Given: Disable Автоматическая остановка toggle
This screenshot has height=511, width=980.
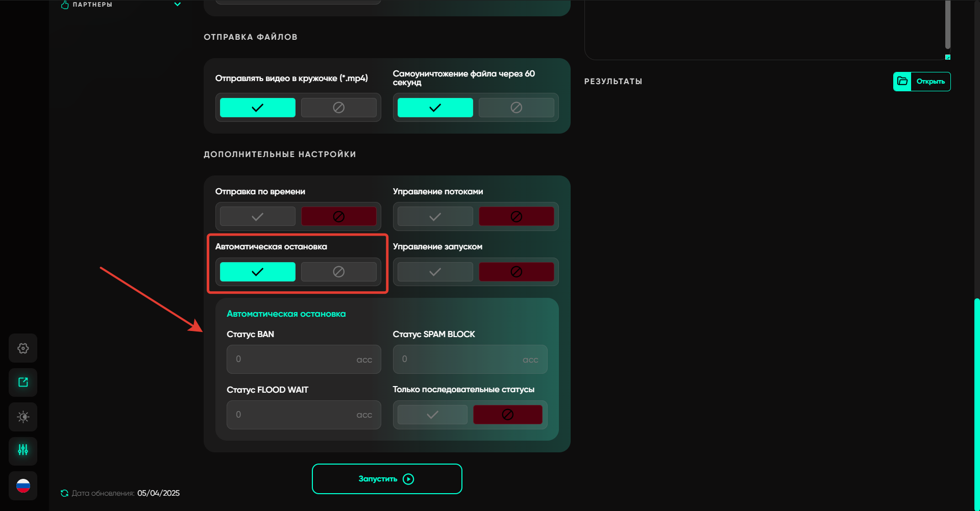Looking at the screenshot, I should pos(338,272).
